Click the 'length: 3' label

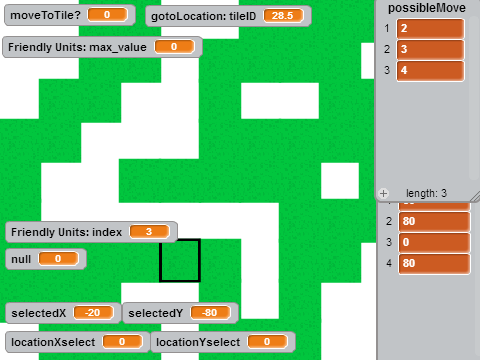coord(426,193)
